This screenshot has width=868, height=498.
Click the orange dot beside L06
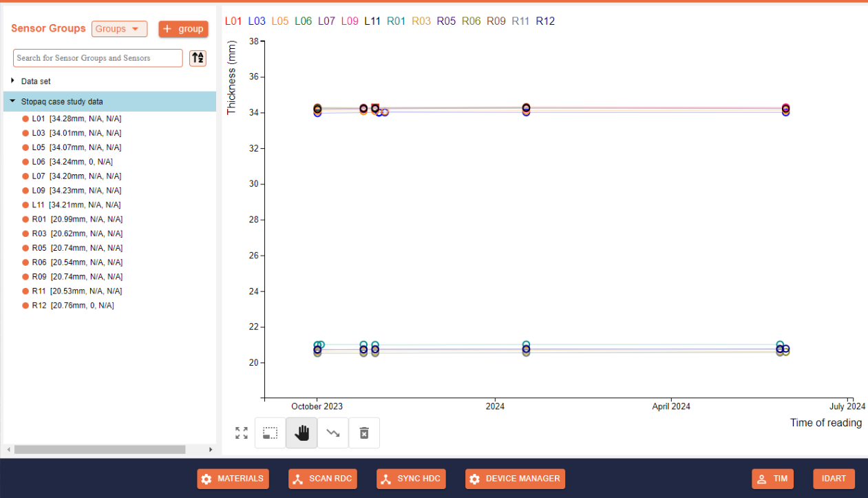(x=25, y=162)
